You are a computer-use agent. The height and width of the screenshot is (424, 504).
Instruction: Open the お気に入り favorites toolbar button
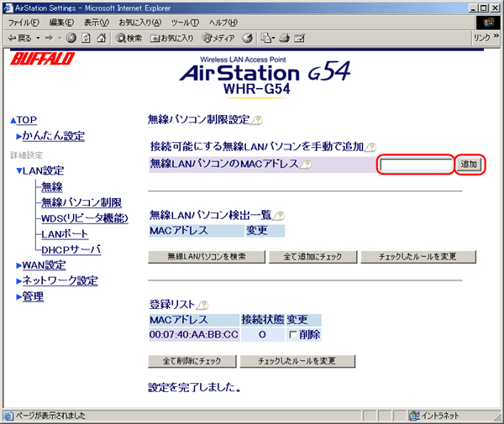point(172,39)
